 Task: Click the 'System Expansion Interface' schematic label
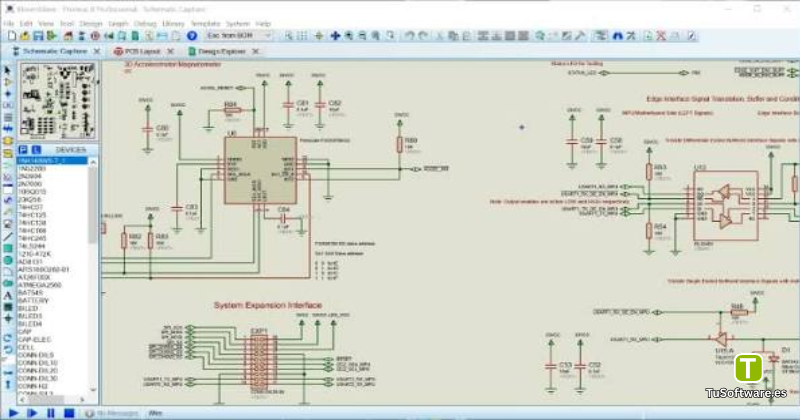click(268, 305)
